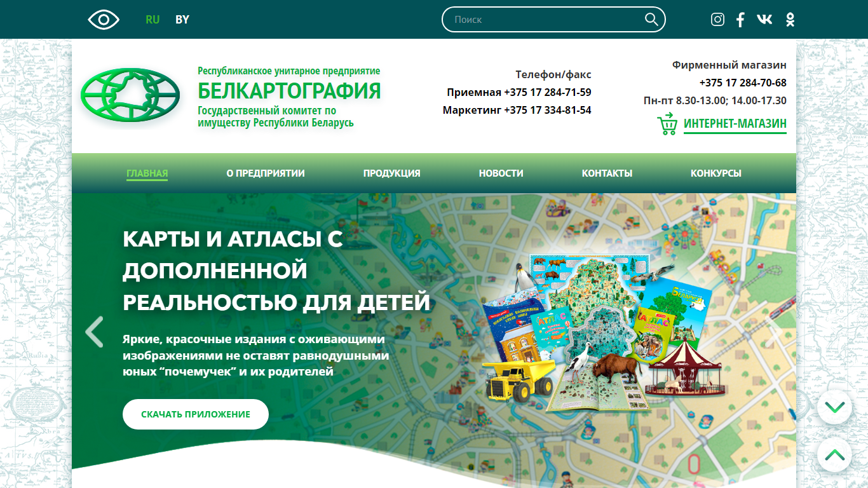
Task: Select the ГЛАВНАЯ menu item
Action: click(147, 173)
